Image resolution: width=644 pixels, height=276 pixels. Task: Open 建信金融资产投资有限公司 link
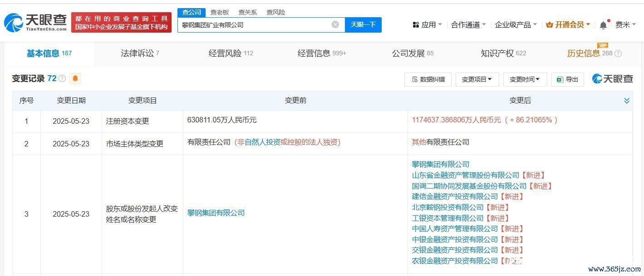pyautogui.click(x=455, y=196)
